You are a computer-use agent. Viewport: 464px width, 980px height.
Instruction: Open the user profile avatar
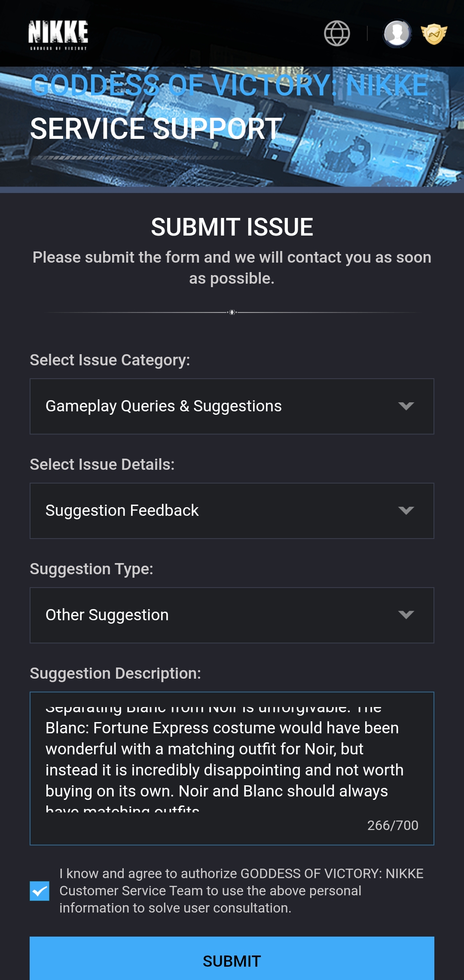[x=397, y=34]
